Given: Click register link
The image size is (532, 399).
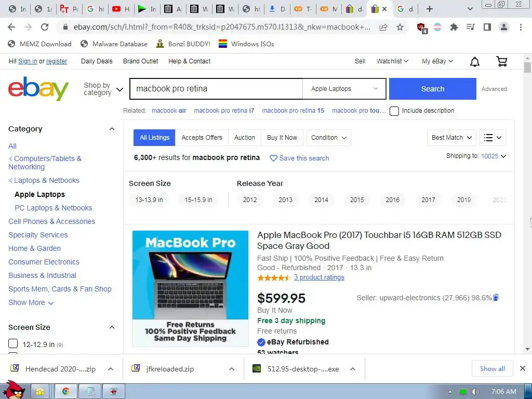Looking at the screenshot, I should coord(57,61).
